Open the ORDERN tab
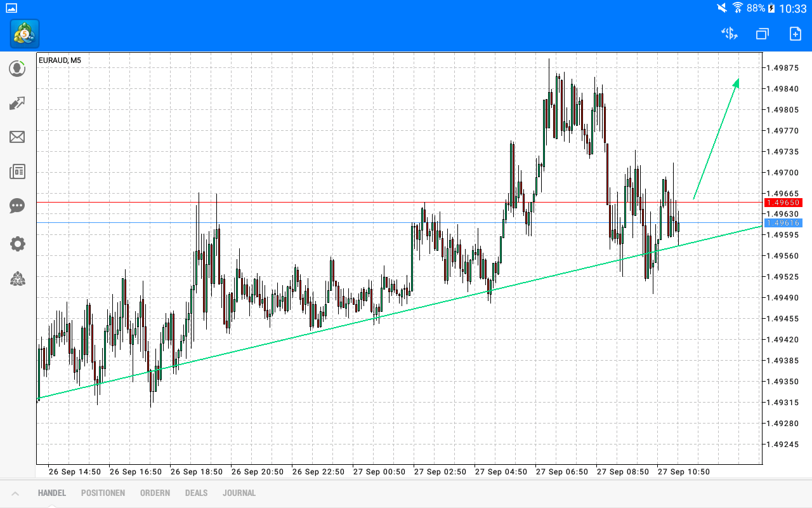This screenshot has width=812, height=508. (x=155, y=493)
